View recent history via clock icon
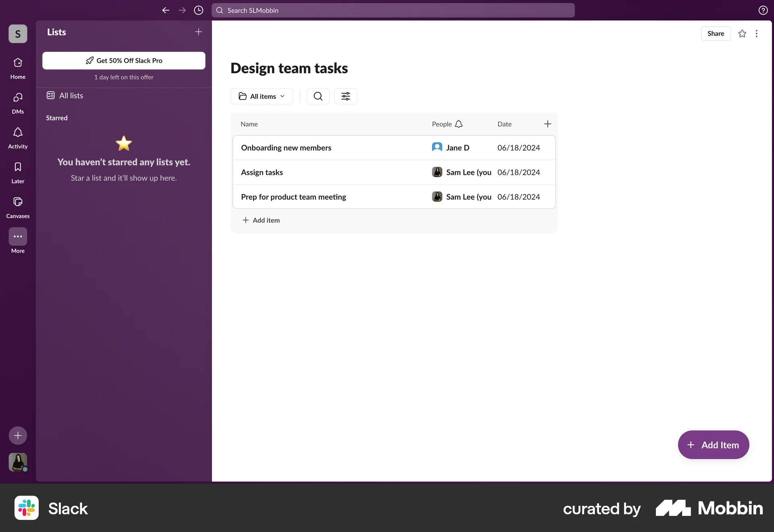Image resolution: width=774 pixels, height=532 pixels. (x=198, y=10)
